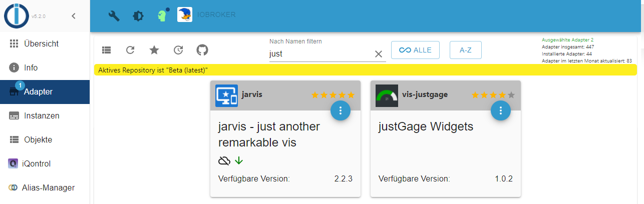Image resolution: width=644 pixels, height=204 pixels.
Task: Clear the name filter text
Action: click(379, 54)
